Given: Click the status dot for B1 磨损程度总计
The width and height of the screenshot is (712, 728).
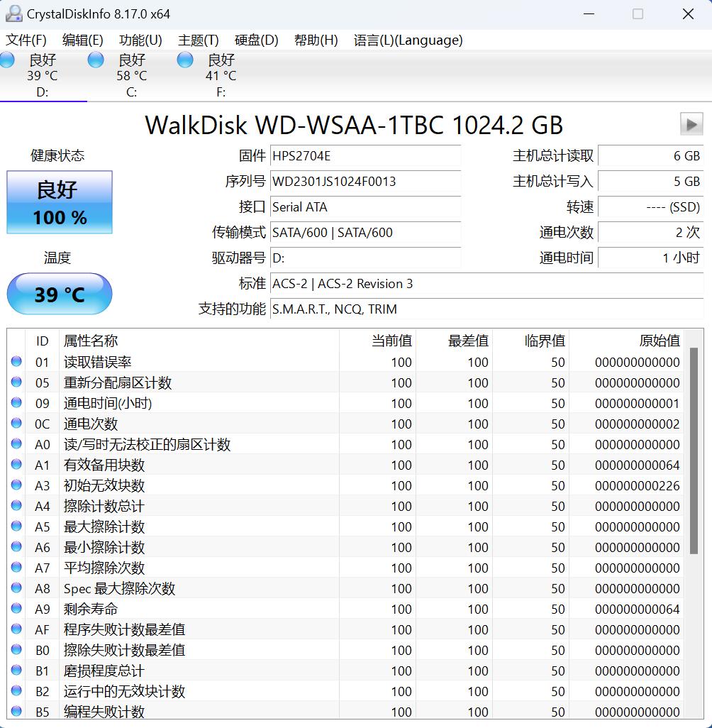Looking at the screenshot, I should [x=16, y=671].
